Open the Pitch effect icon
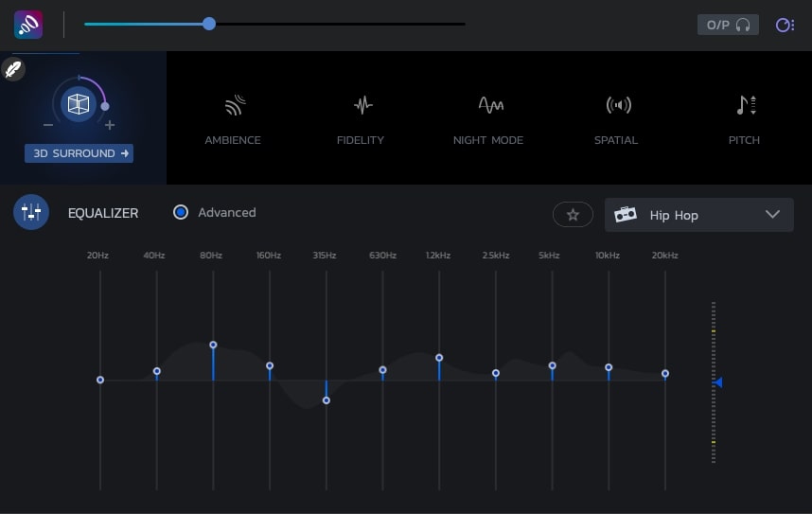The height and width of the screenshot is (514, 812). (x=745, y=105)
